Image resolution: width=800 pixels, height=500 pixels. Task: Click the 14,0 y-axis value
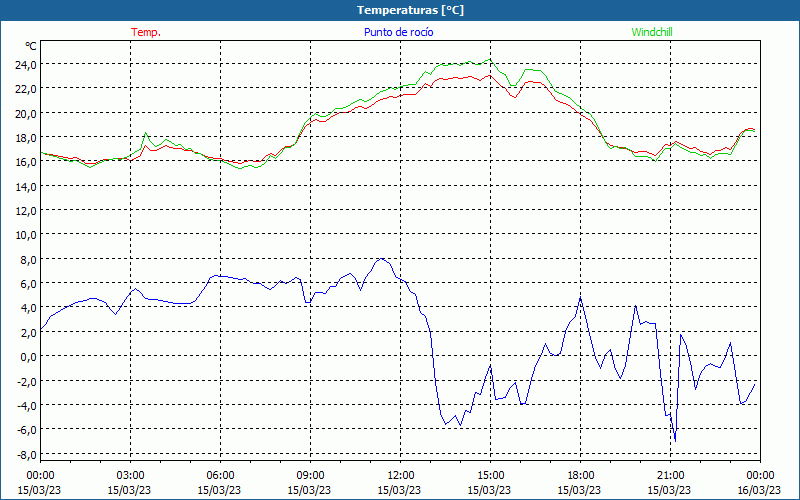coord(26,186)
